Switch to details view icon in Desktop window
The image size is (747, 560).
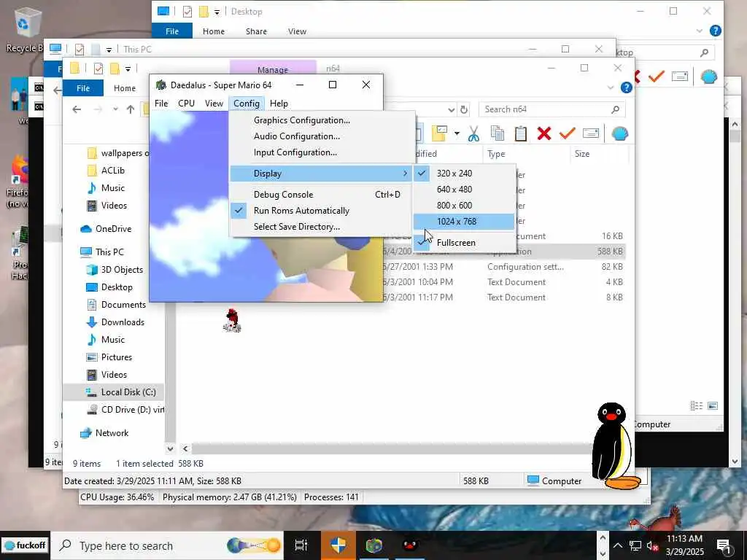pyautogui.click(x=697, y=405)
